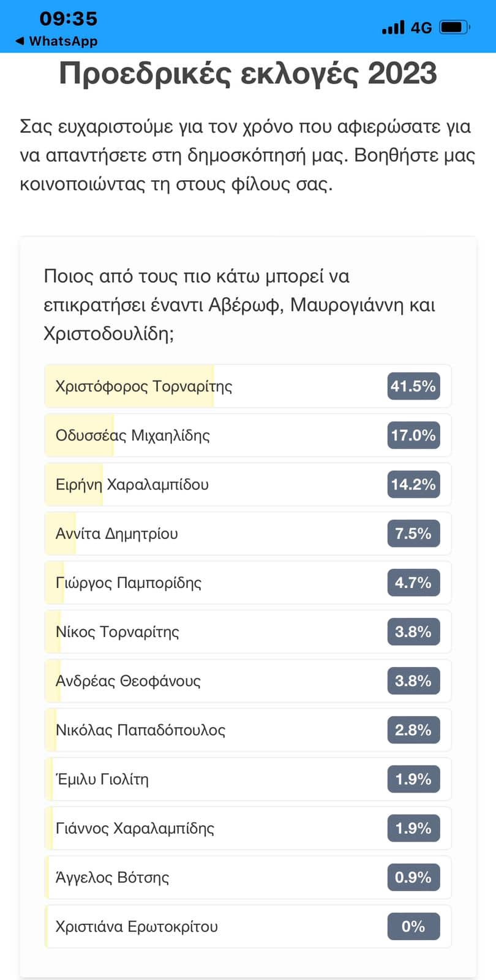Tap the 4G network indicator
The width and height of the screenshot is (496, 980).
pos(421,28)
